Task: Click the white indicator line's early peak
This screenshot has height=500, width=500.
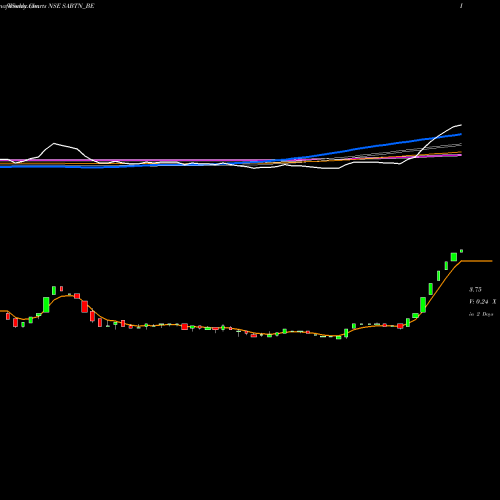Action: pyautogui.click(x=54, y=144)
